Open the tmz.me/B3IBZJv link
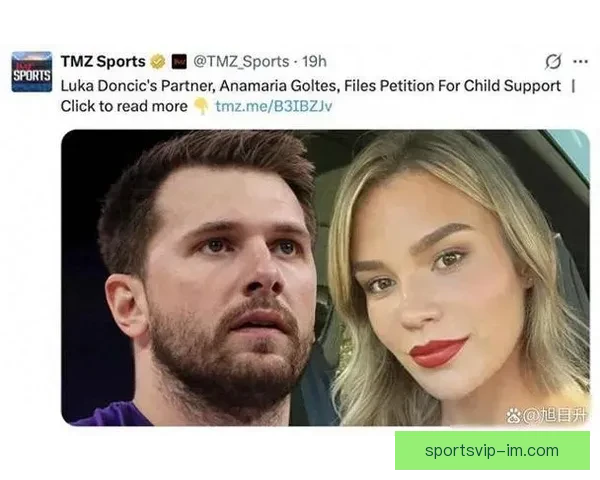 point(274,106)
